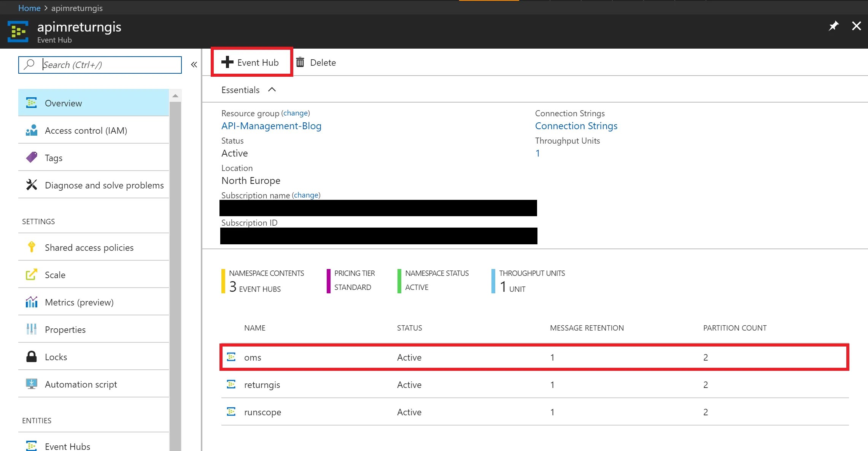Viewport: 868px width, 451px height.
Task: Click the apimreturngis Event Hub header icon
Action: point(18,32)
